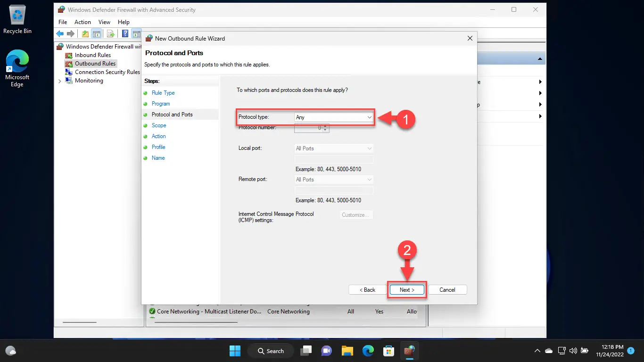Open the Recycle Bin desktop icon
644x362 pixels.
click(17, 20)
